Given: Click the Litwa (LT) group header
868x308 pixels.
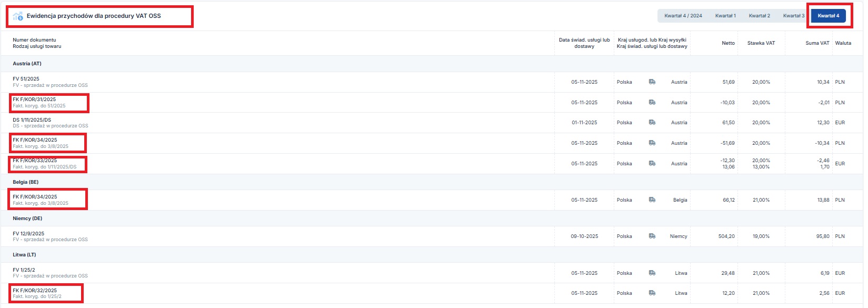Looking at the screenshot, I should coord(24,255).
